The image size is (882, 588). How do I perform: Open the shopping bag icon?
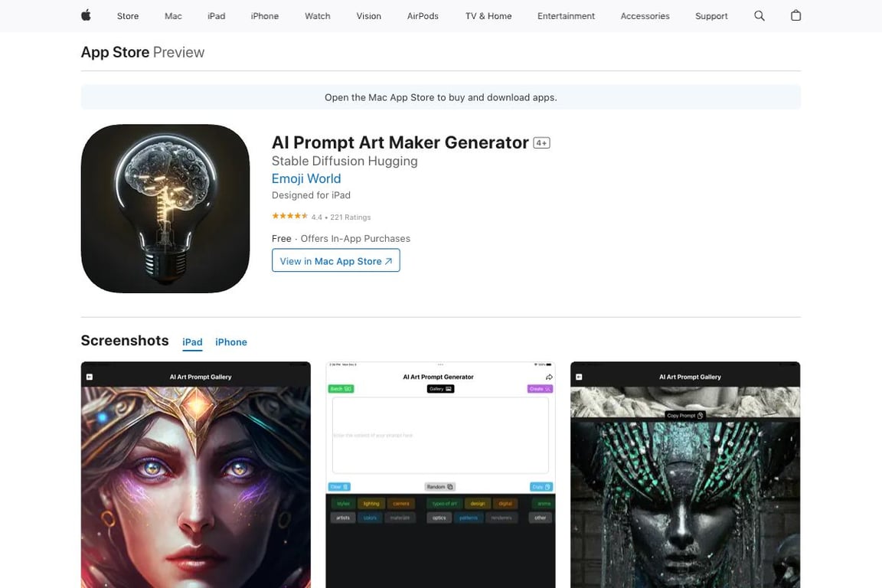(795, 16)
